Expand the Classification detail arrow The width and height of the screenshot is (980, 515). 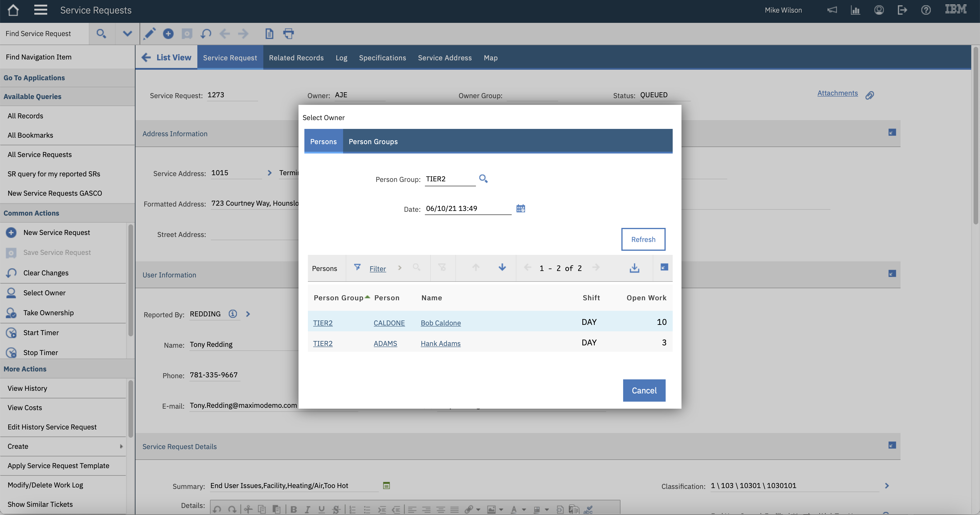tap(887, 485)
